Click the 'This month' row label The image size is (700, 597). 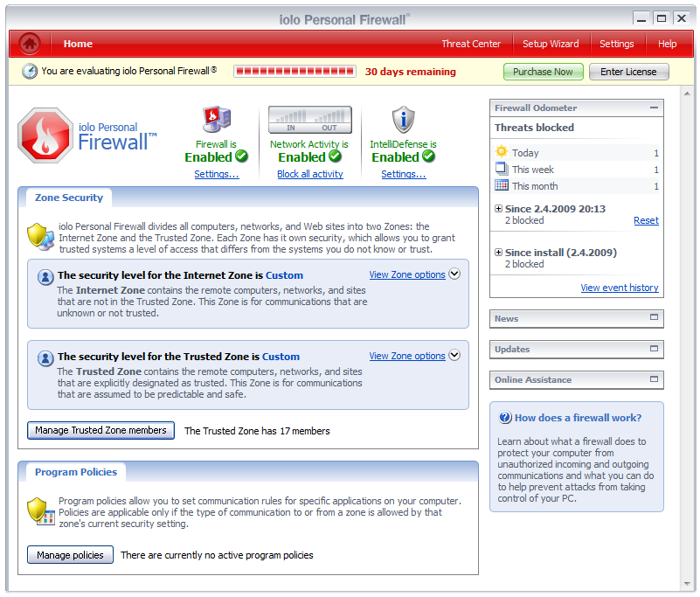click(535, 186)
